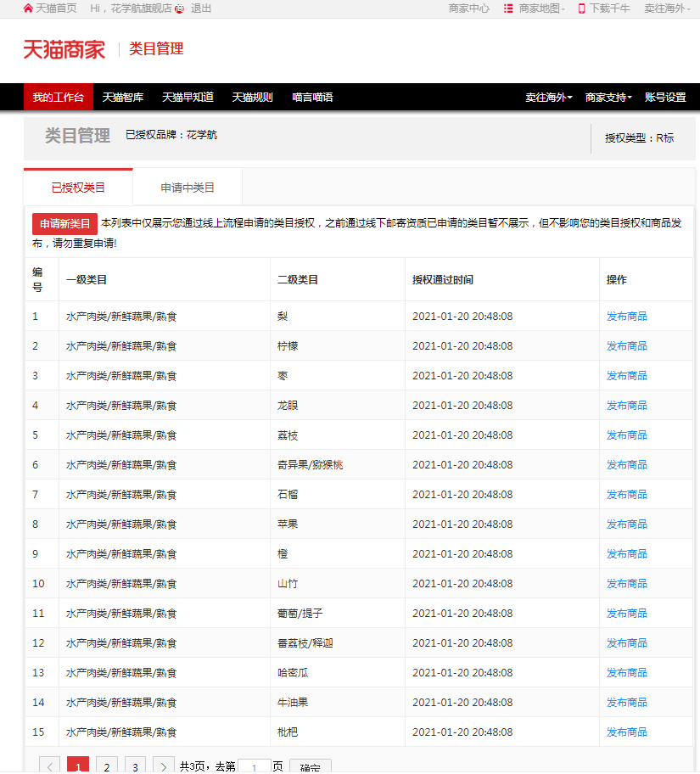This screenshot has height=774, width=700.
Task: Open 商家中心 in top bar
Action: [469, 8]
